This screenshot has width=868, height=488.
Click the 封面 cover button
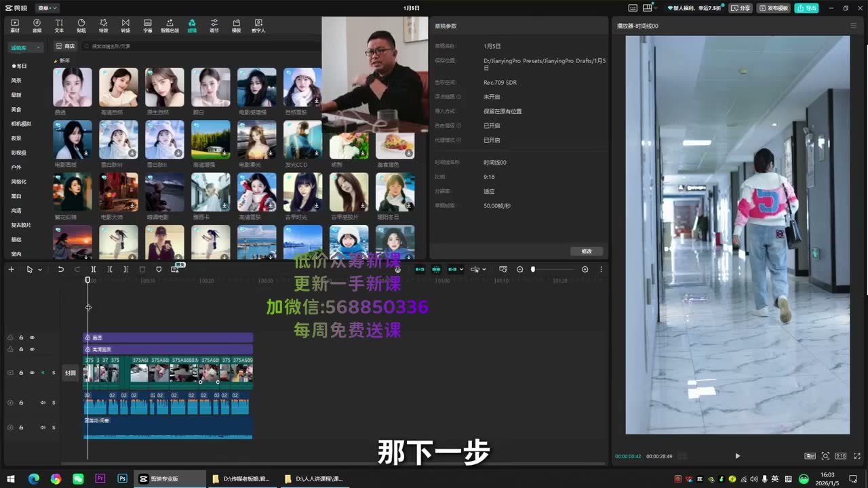71,373
